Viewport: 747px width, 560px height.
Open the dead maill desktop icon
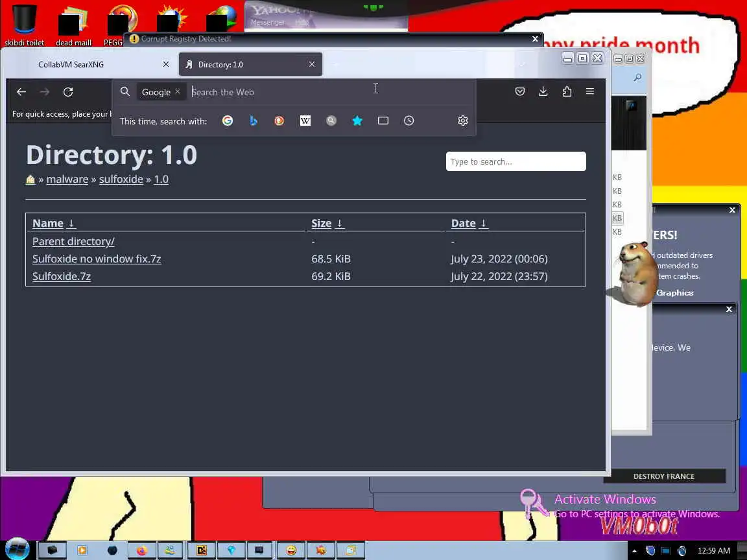[x=73, y=25]
